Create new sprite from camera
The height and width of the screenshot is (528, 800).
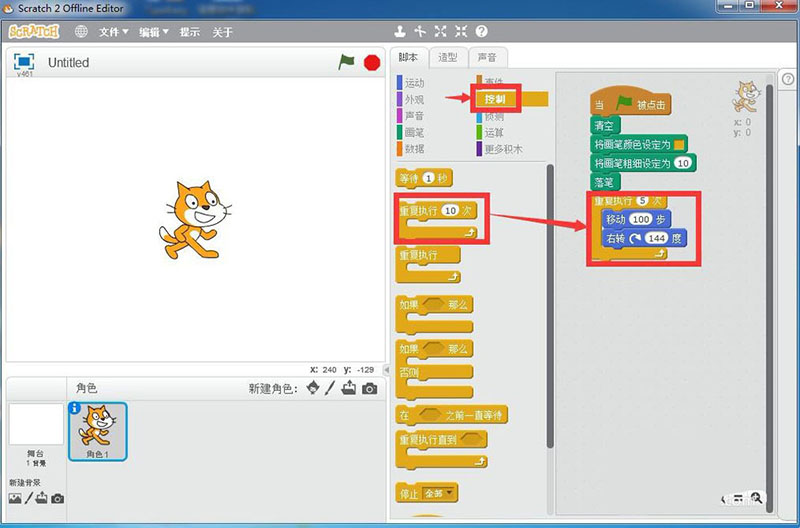[x=369, y=389]
